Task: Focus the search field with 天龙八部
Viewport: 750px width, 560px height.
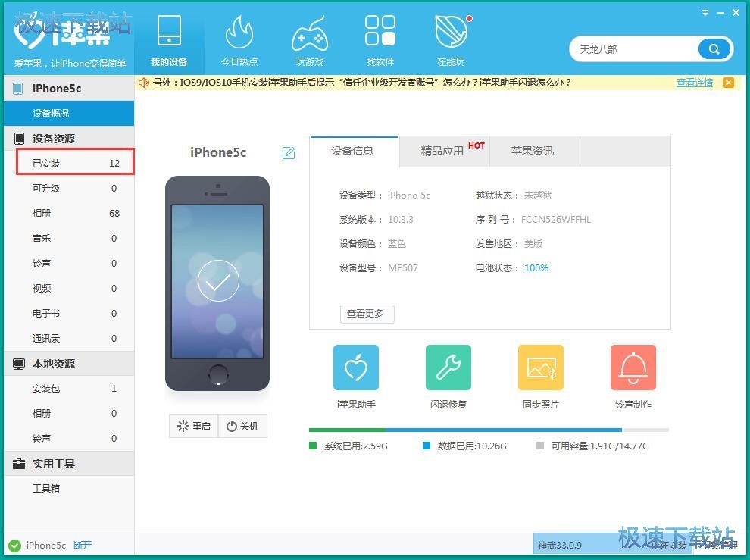Action: (634, 49)
